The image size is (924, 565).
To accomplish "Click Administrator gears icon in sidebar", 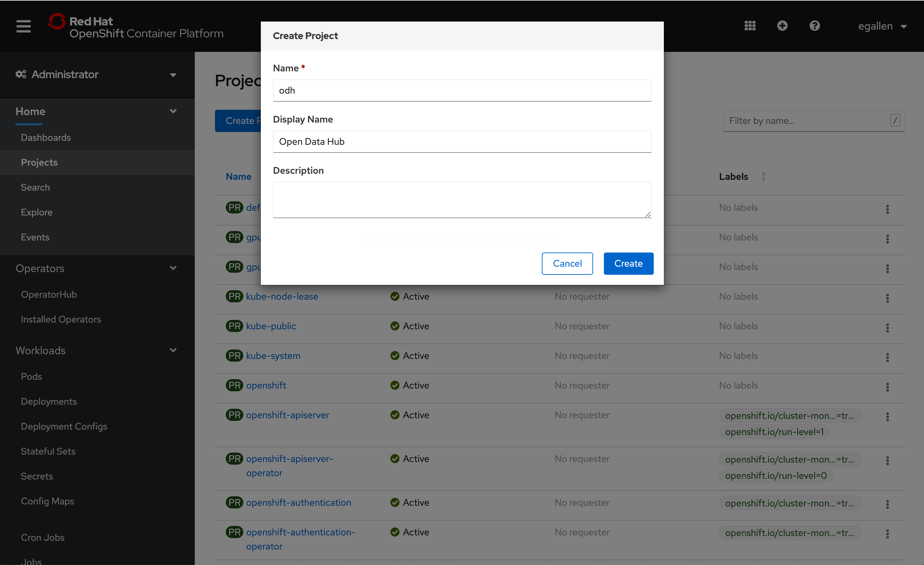I will [21, 74].
